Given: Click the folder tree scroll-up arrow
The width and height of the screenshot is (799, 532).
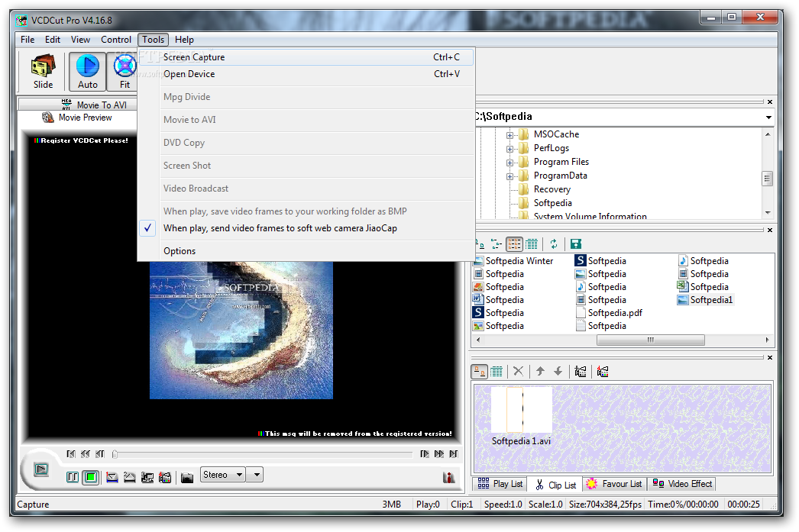Looking at the screenshot, I should [x=768, y=134].
